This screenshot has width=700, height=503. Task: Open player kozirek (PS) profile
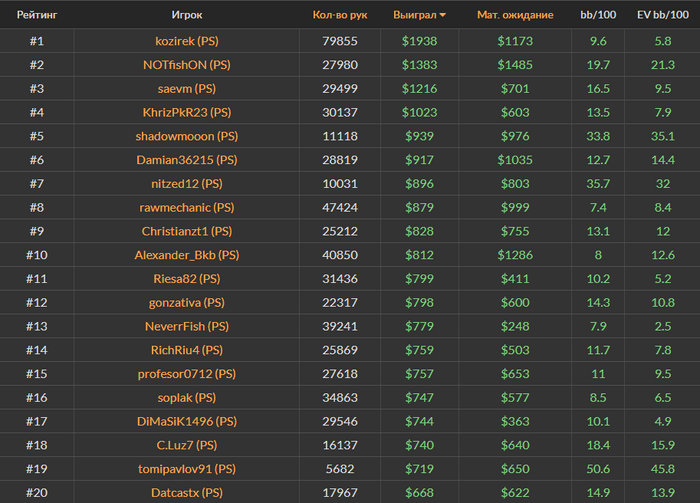coord(186,41)
